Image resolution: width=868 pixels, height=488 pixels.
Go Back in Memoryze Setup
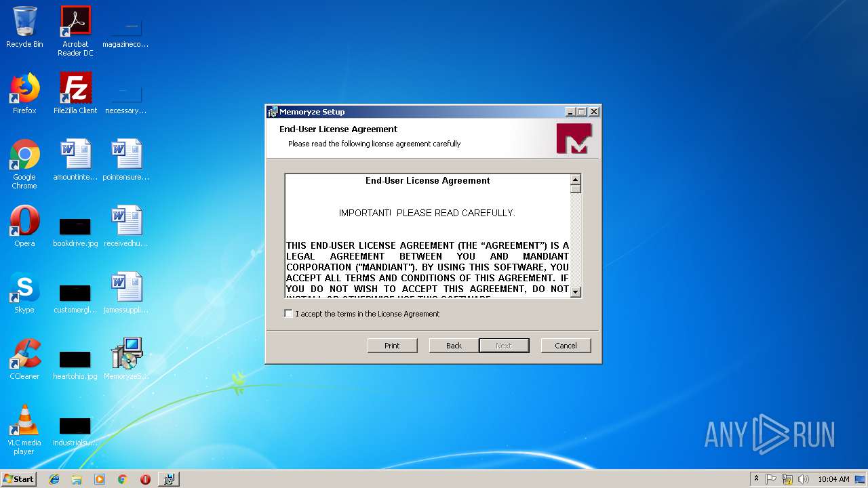tap(454, 346)
